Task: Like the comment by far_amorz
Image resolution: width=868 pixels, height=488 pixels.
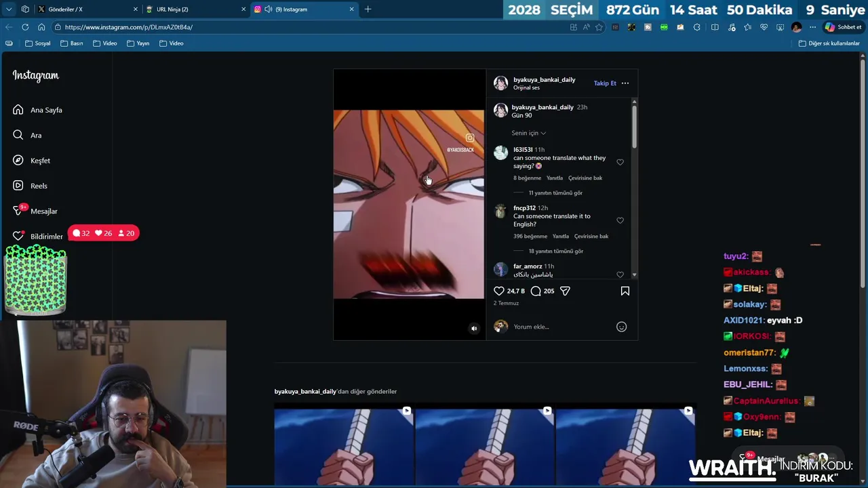Action: pyautogui.click(x=620, y=274)
